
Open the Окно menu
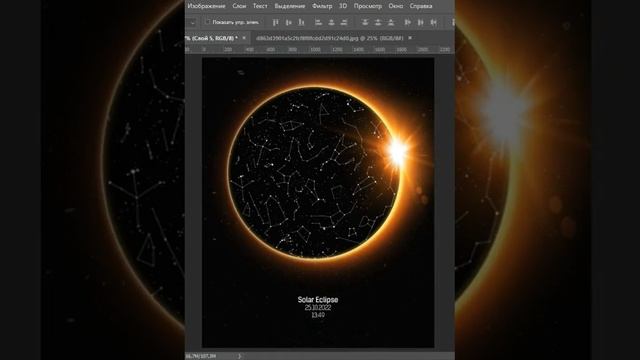tap(396, 6)
